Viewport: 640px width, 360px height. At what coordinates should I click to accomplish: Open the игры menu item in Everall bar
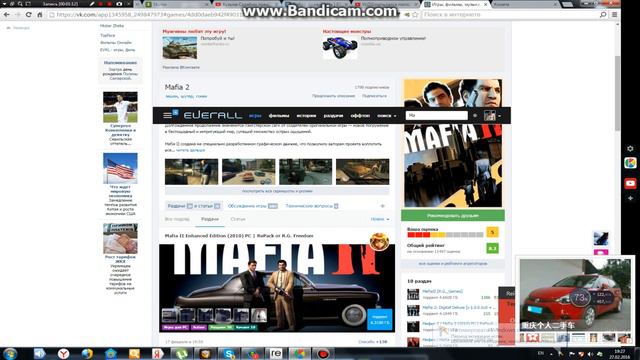[x=255, y=116]
